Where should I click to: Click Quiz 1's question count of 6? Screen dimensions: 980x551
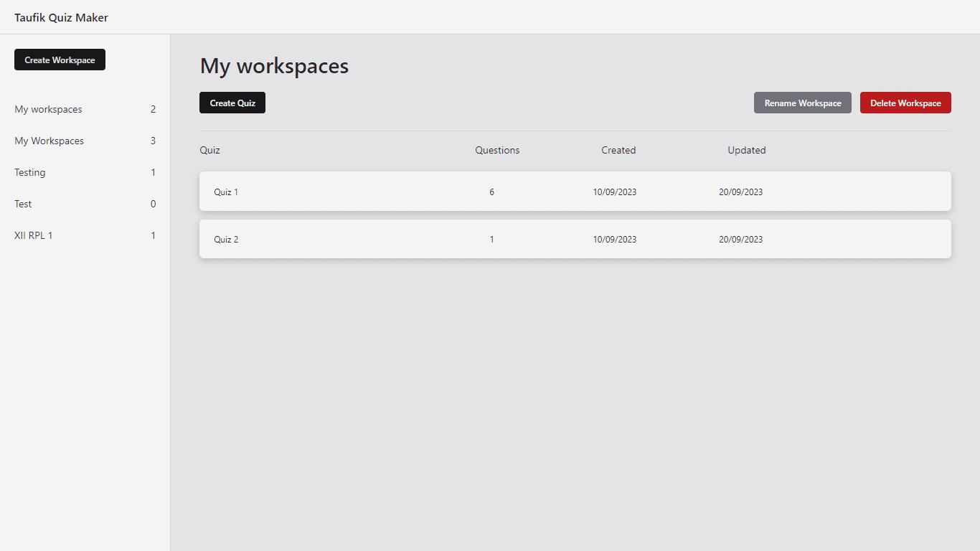click(x=491, y=192)
